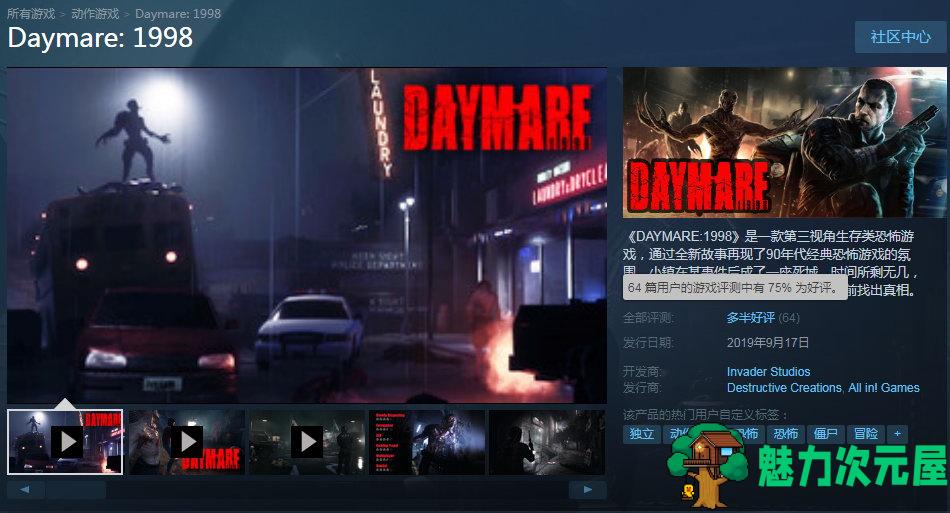Image resolution: width=950 pixels, height=513 pixels.
Task: Select the fourth screenshot thumbnail with red text
Action: tap(427, 442)
